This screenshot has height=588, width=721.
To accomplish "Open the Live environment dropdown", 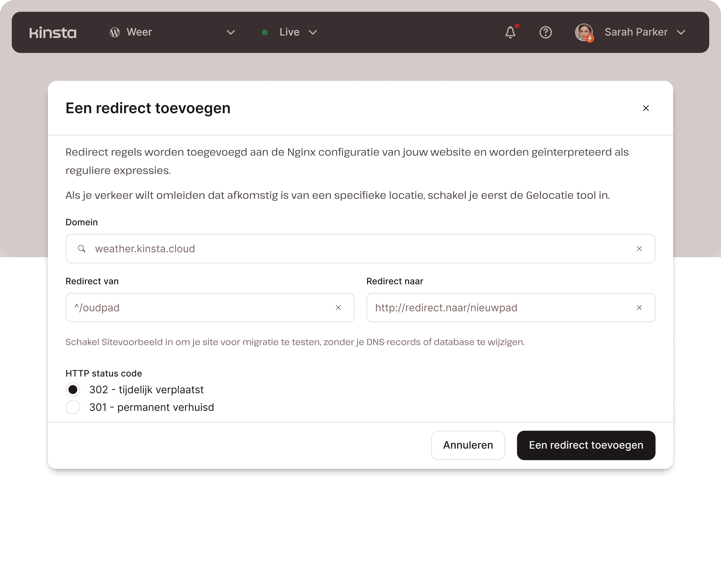I will pyautogui.click(x=312, y=33).
